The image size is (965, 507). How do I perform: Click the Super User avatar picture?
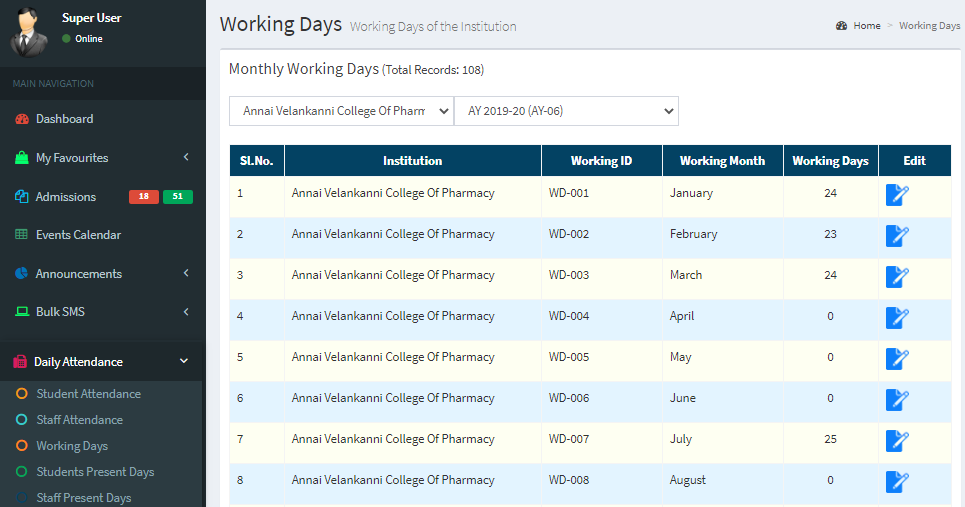click(29, 32)
